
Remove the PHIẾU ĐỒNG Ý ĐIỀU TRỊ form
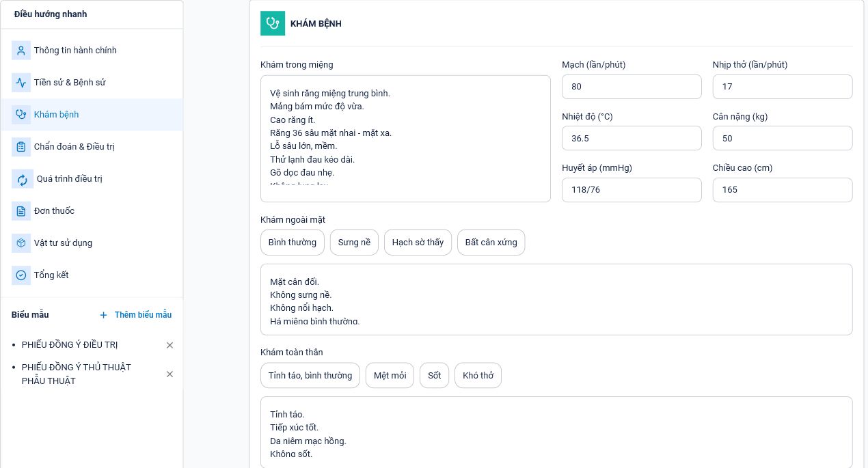pyautogui.click(x=169, y=345)
